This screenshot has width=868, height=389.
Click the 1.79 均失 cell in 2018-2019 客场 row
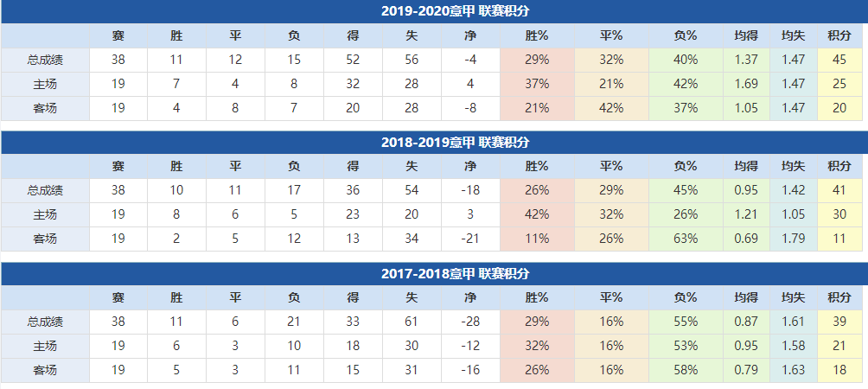(793, 239)
